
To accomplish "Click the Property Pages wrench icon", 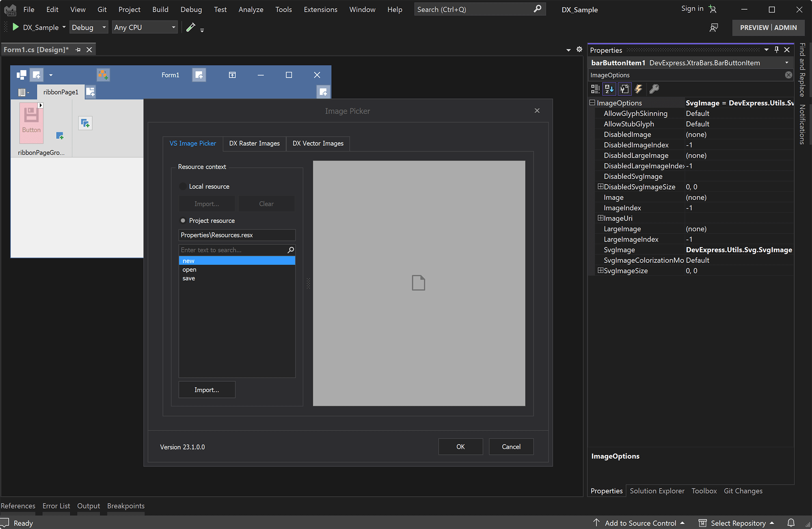I will [654, 89].
